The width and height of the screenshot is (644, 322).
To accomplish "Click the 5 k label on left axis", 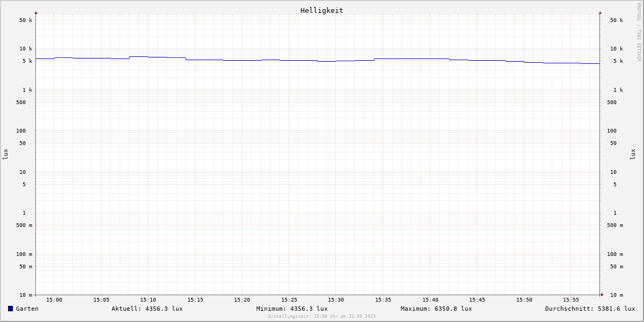I will point(27,61).
